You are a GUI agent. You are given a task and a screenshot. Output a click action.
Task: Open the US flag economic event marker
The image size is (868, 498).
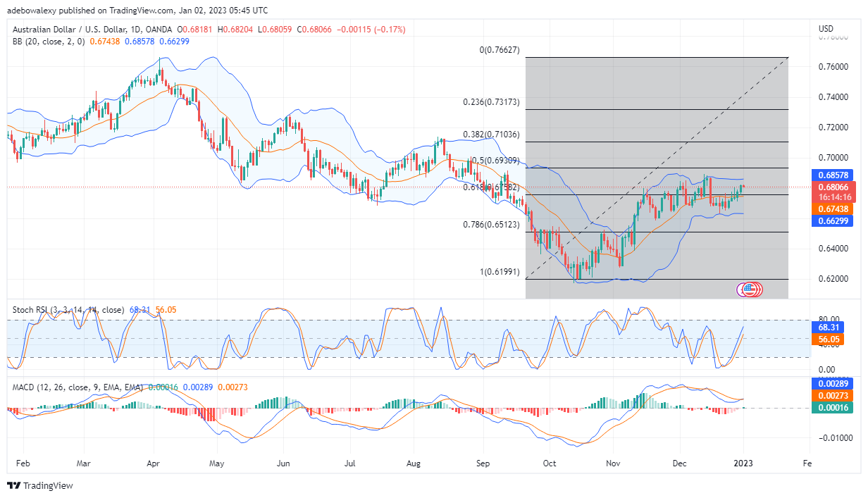point(750,289)
